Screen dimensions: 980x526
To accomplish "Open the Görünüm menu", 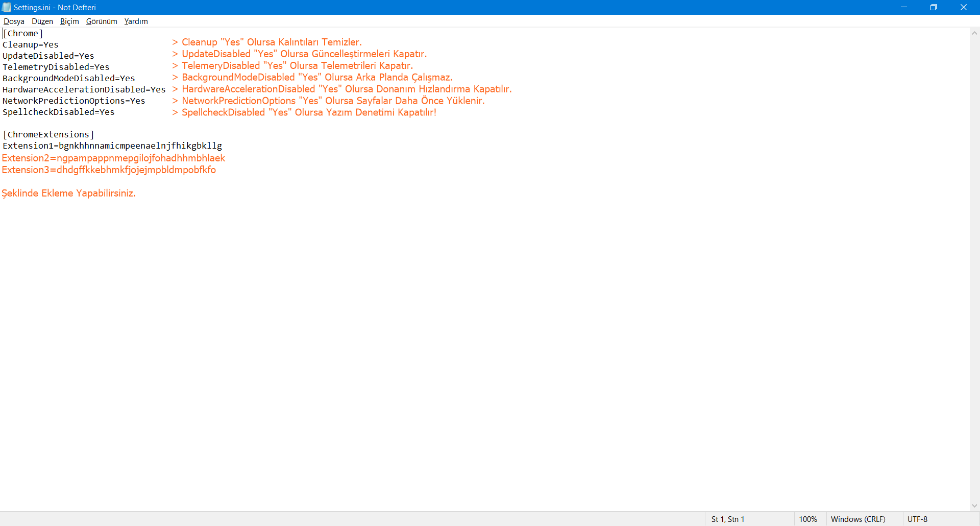I will pos(102,21).
